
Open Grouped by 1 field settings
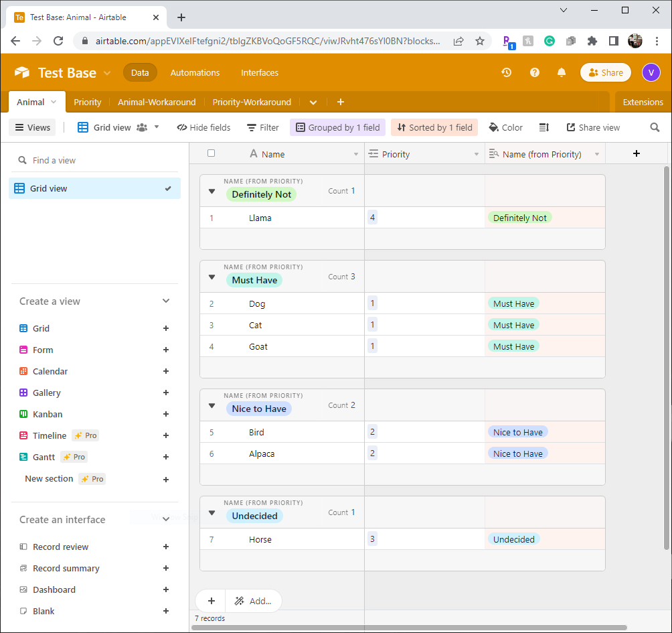tap(338, 127)
